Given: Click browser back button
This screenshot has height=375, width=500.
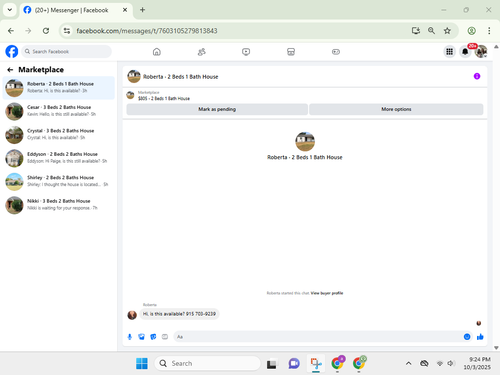Looking at the screenshot, I should [x=11, y=31].
